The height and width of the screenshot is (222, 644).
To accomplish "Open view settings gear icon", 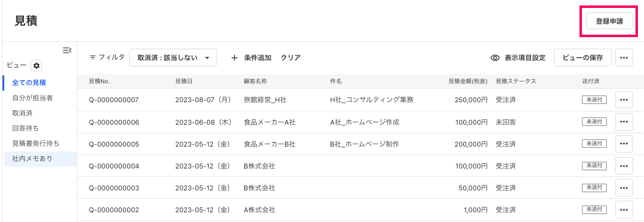I will click(x=37, y=65).
